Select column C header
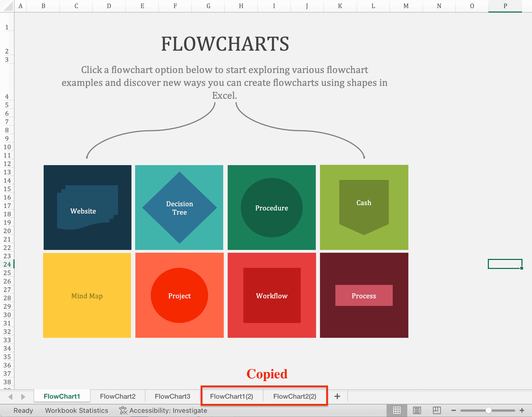532x417 pixels. tap(76, 6)
